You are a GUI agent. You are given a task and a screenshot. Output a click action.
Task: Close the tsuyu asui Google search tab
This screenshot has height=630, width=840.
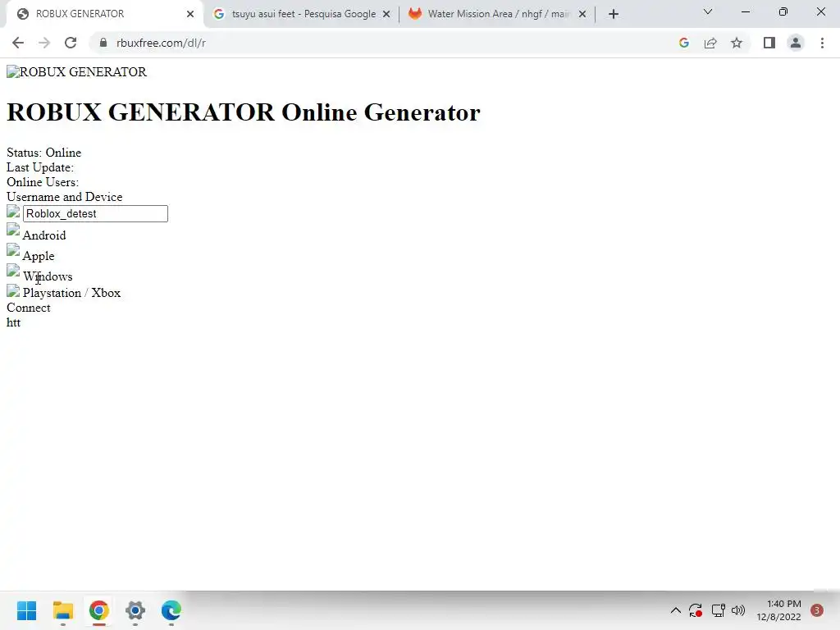tap(386, 14)
